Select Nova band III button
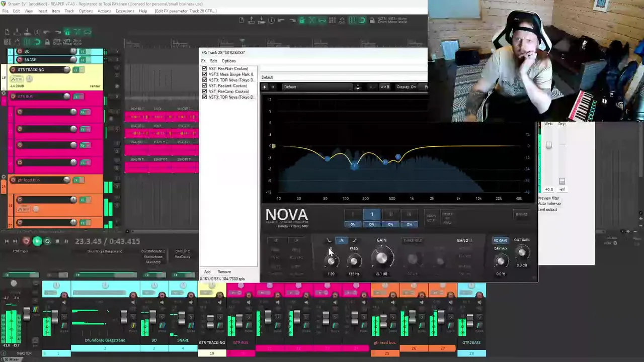Viewport: 644px width, 362px height. (390, 214)
